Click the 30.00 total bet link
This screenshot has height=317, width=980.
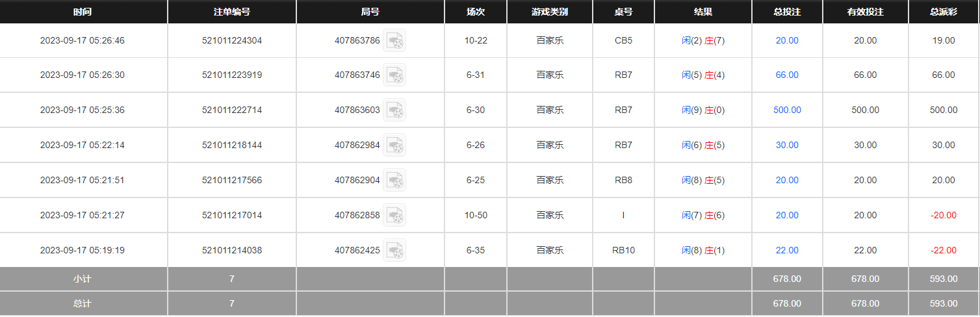point(787,145)
